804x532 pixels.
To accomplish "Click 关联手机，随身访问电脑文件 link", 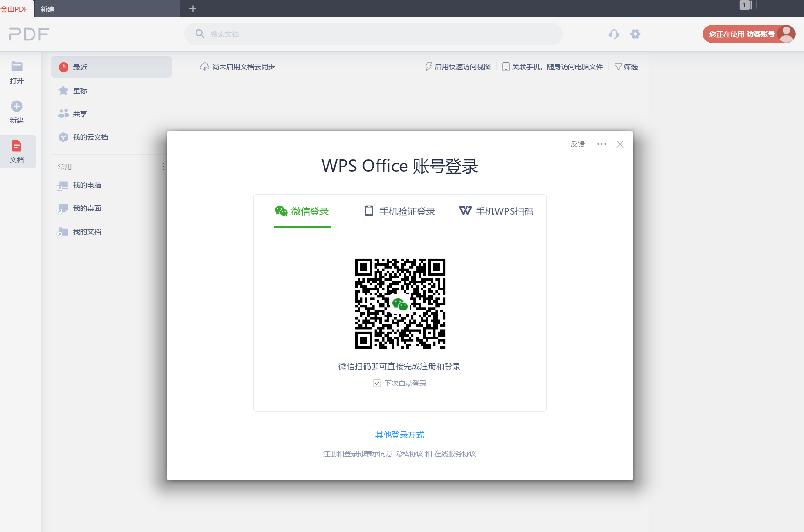I will (553, 67).
